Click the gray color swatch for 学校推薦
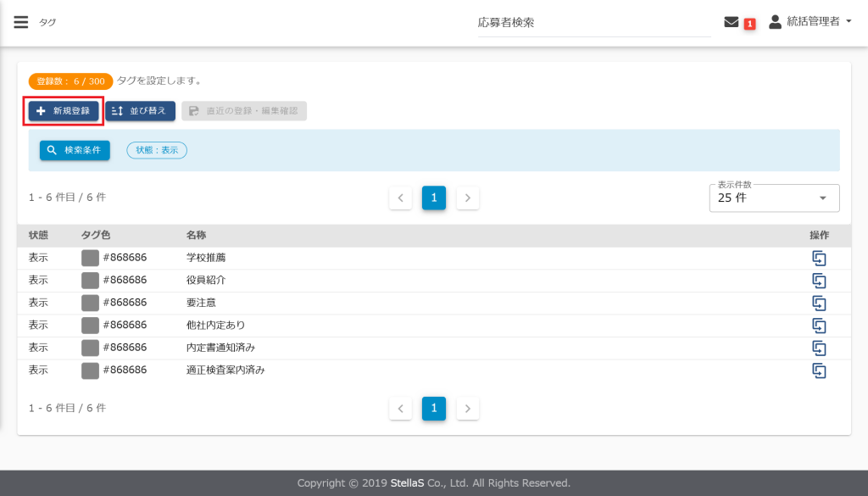 click(90, 258)
